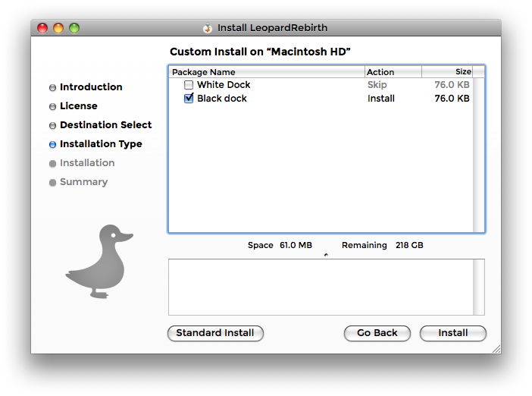Click the blue bullet beside Installation Type
The height and width of the screenshot is (396, 532).
coord(52,145)
